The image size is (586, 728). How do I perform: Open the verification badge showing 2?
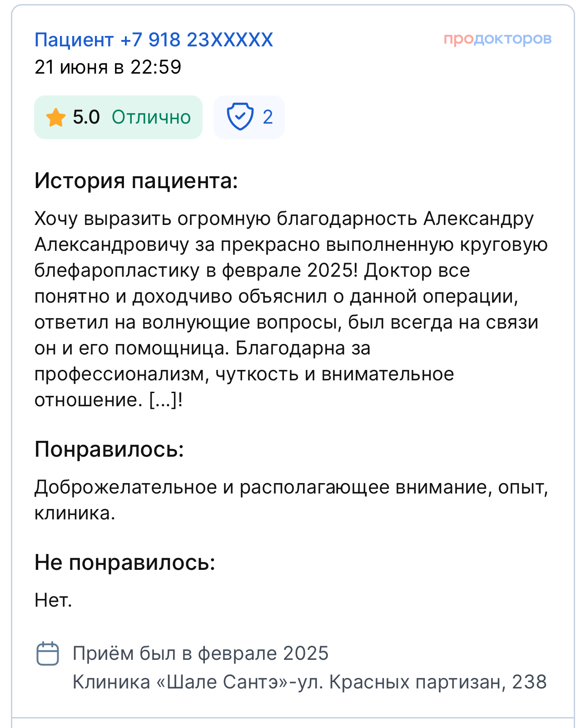coord(249,117)
